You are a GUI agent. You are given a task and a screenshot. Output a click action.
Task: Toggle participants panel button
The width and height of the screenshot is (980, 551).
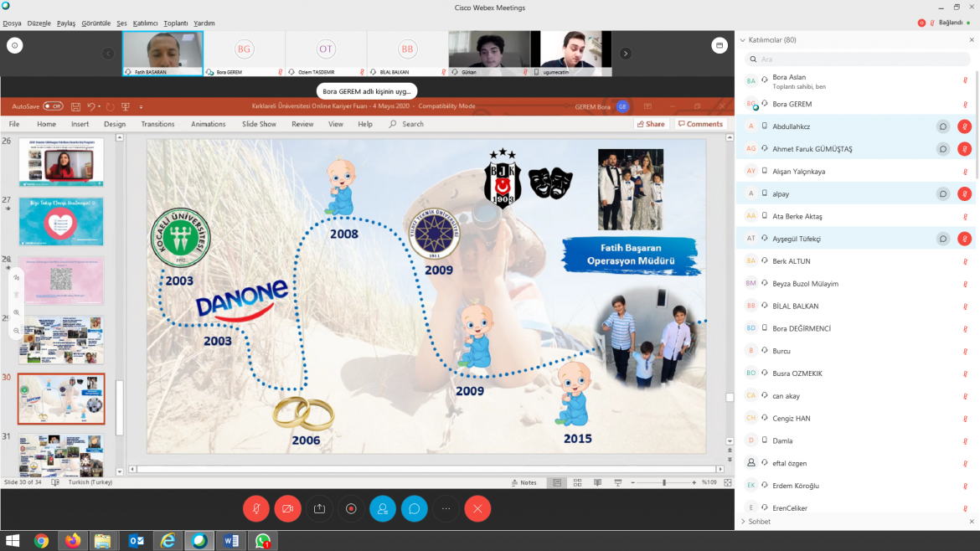(x=383, y=508)
